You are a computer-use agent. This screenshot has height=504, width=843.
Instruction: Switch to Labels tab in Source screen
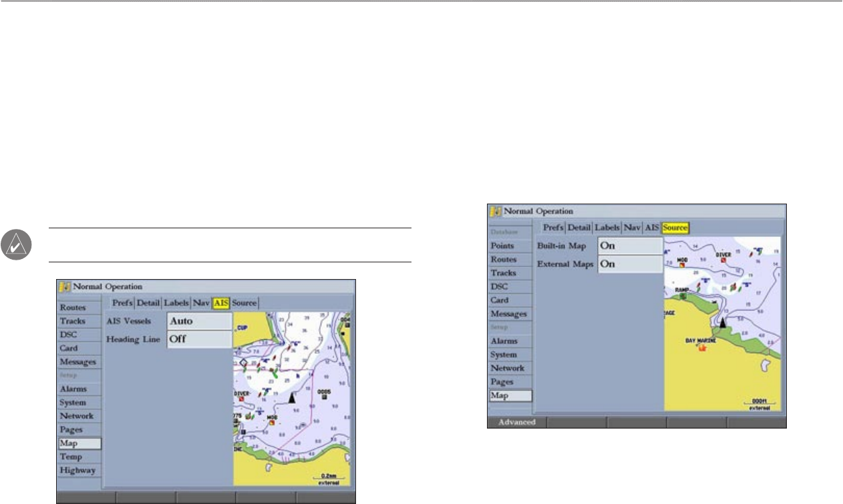click(x=608, y=228)
